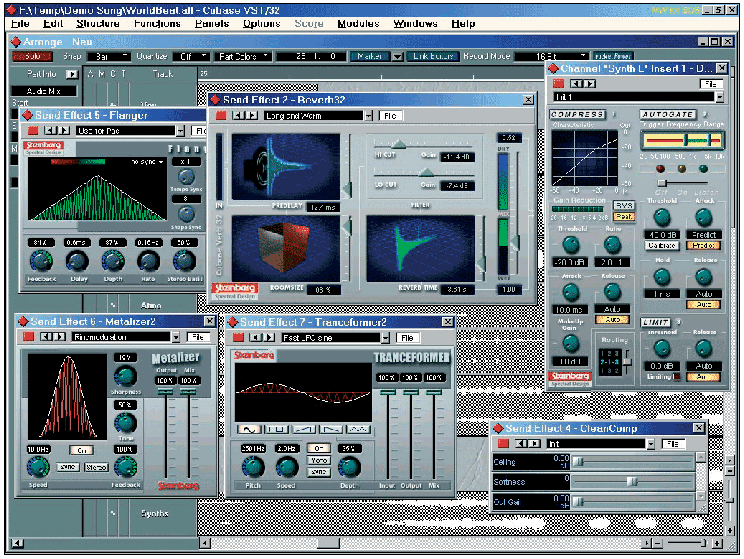The height and width of the screenshot is (559, 744).
Task: Click Metalizer Output fader handle
Action: pos(165,391)
